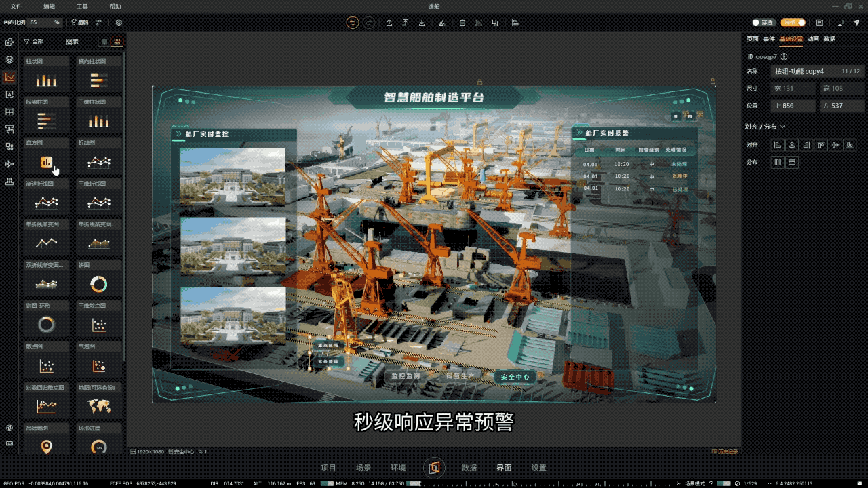
Task: Click the component panel vertical scrollbar
Action: click(x=124, y=207)
